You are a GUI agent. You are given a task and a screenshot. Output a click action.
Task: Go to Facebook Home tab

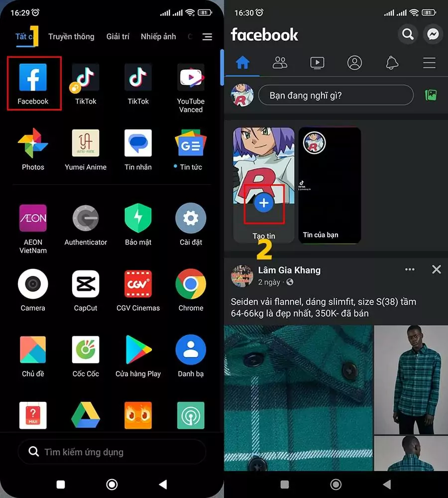click(x=242, y=63)
